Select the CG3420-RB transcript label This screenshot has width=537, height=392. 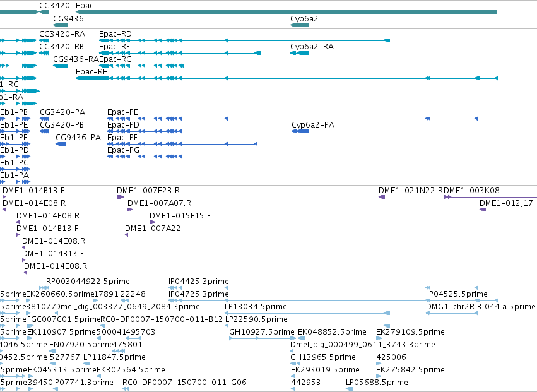pos(62,47)
